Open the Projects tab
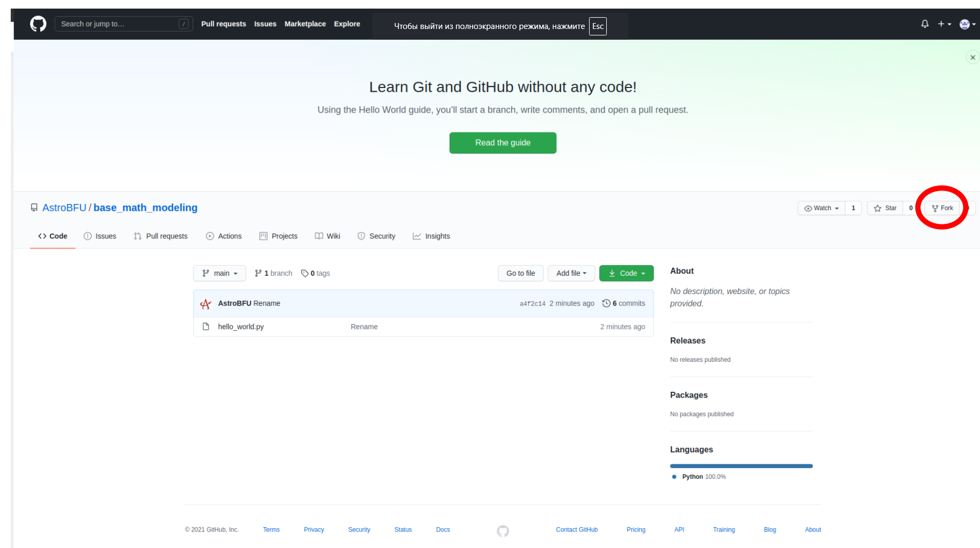Viewport: 980px width, 548px height. [x=278, y=236]
